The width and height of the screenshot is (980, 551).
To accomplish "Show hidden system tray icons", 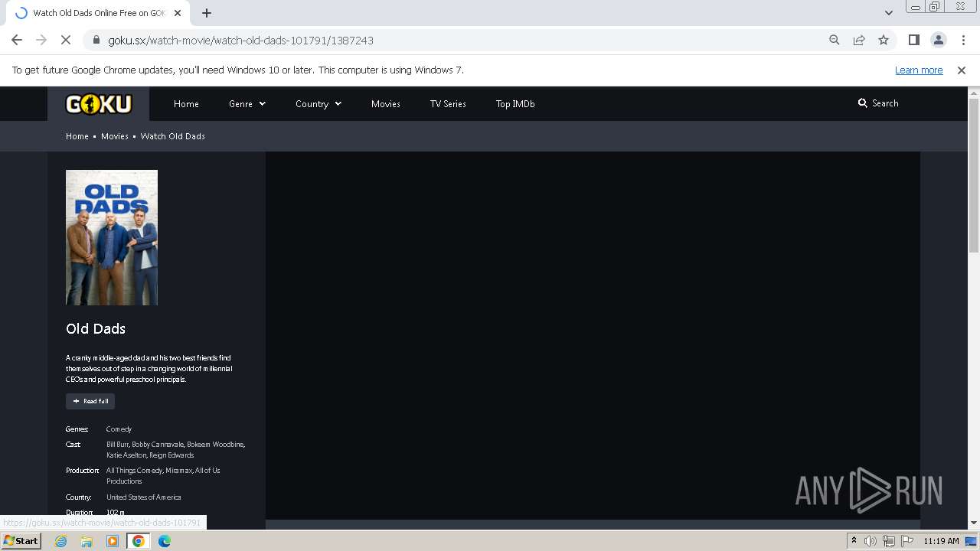I will pyautogui.click(x=854, y=541).
